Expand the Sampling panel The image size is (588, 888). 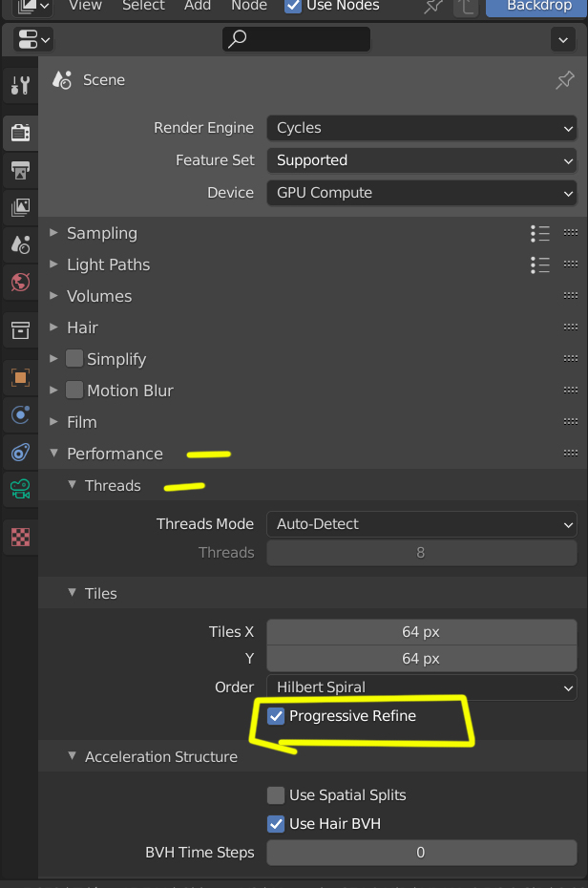click(101, 233)
